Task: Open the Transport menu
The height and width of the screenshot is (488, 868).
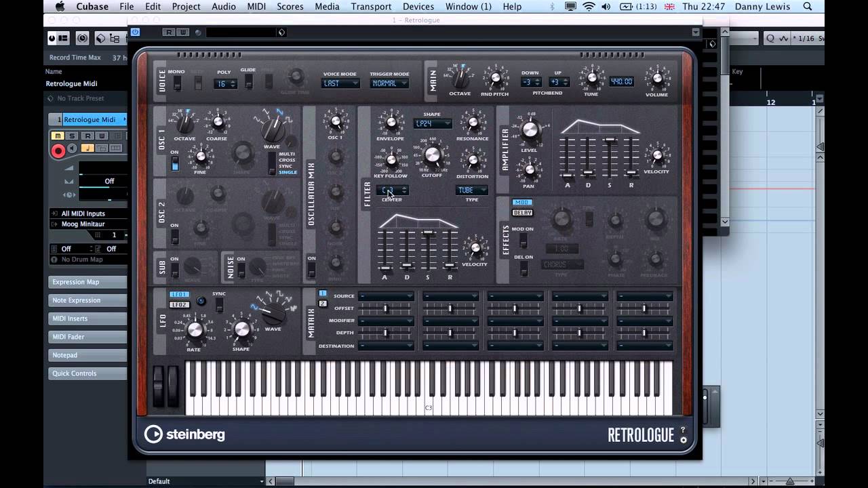Action: (371, 7)
